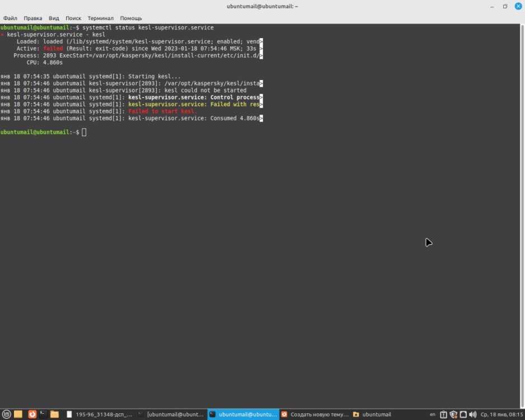
Task: Click the show desktop icon in taskbar
Action: (x=18, y=414)
